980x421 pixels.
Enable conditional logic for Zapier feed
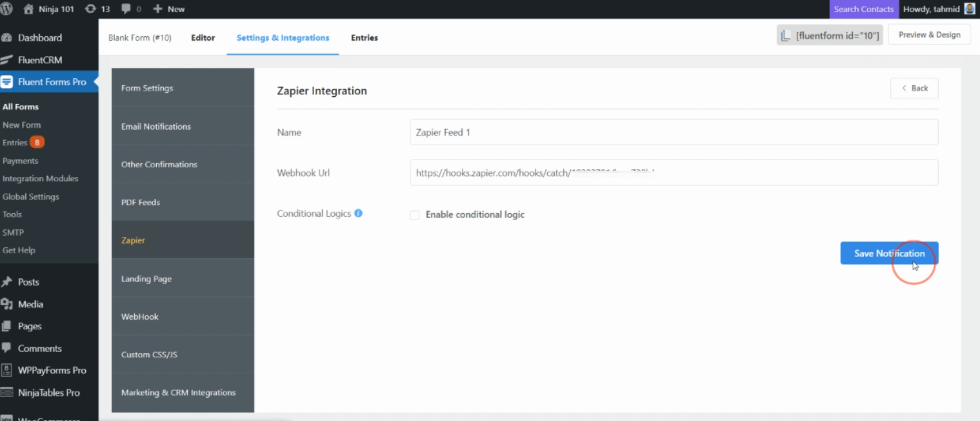415,214
